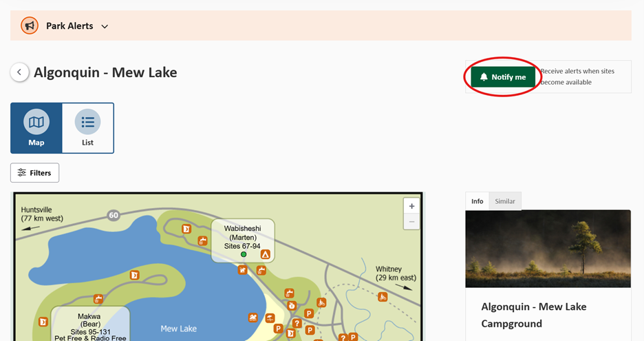Click the parking P icon below the cyclist icon
This screenshot has height=341, width=644.
309,314
